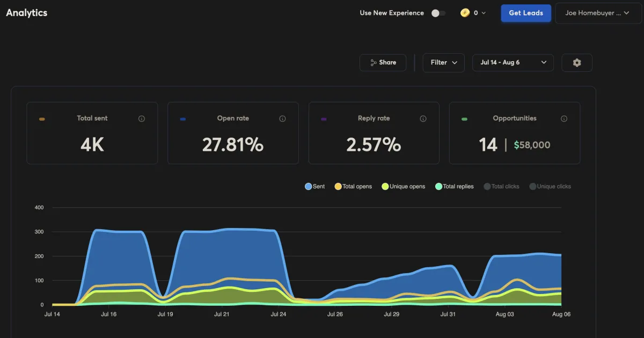Click the 14 opportunities count
Viewport: 644px width, 338px height.
(488, 145)
